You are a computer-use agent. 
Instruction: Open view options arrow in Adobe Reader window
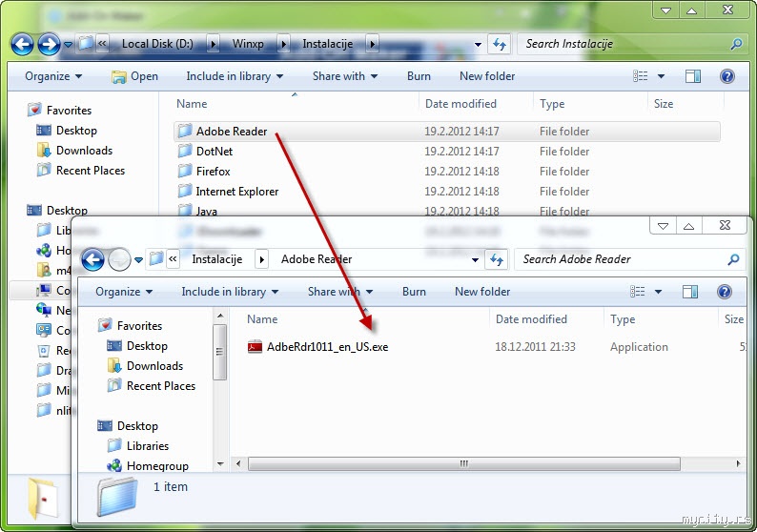click(x=658, y=292)
